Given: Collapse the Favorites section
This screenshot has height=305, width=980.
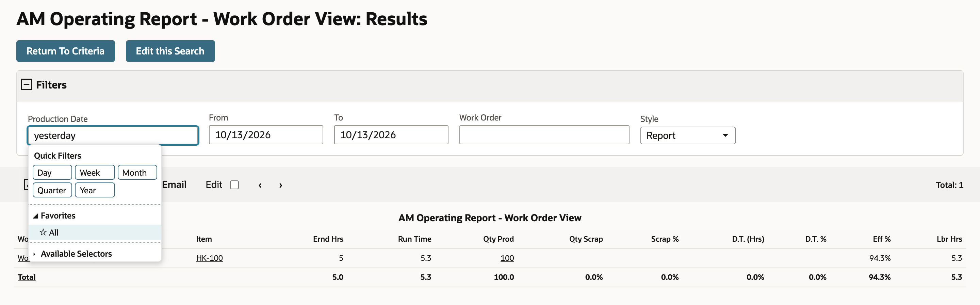Looking at the screenshot, I should [x=35, y=216].
